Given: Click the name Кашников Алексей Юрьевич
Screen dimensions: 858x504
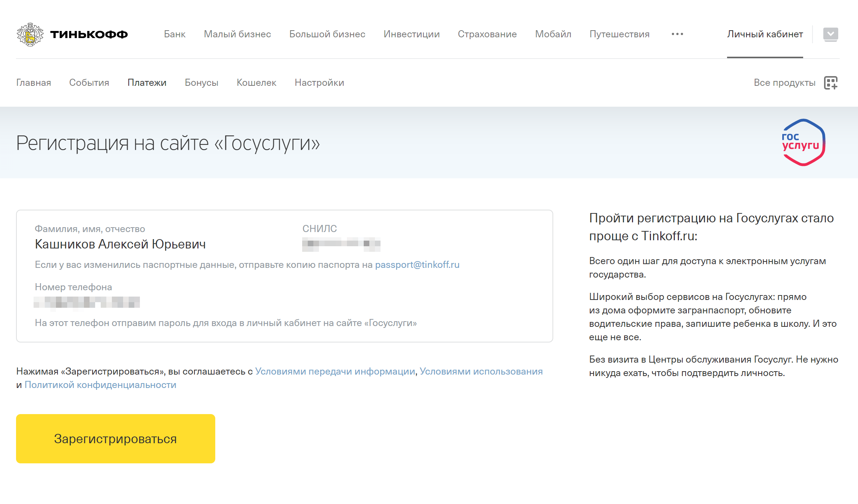Looking at the screenshot, I should point(120,244).
